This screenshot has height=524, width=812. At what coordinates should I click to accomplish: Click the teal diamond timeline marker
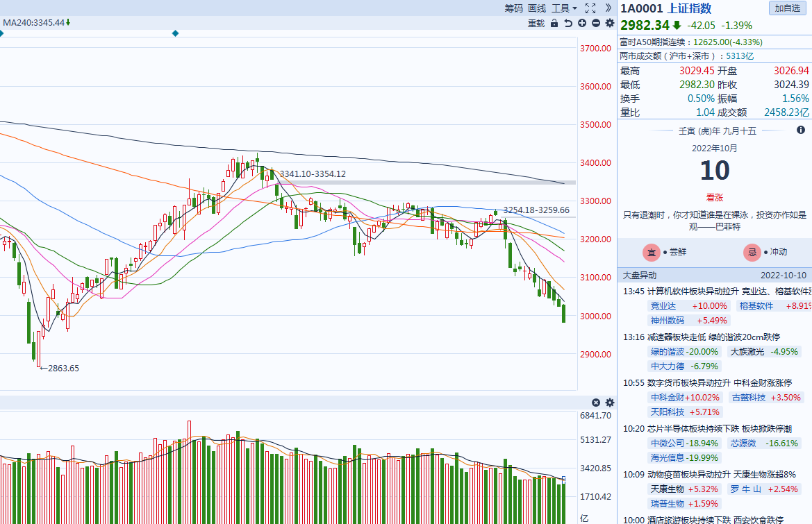[175, 33]
